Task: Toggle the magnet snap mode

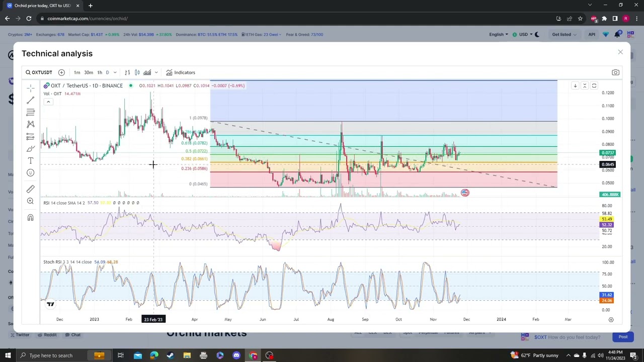Action: click(x=30, y=218)
